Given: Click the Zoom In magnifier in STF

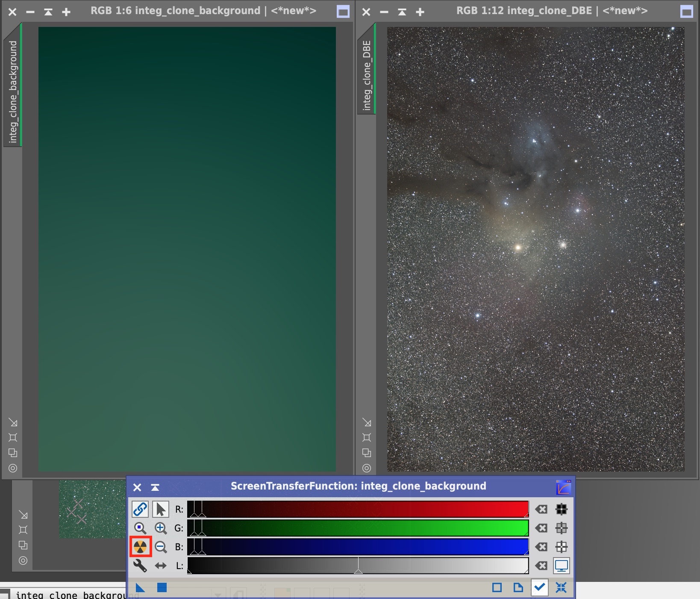Looking at the screenshot, I should coord(161,528).
